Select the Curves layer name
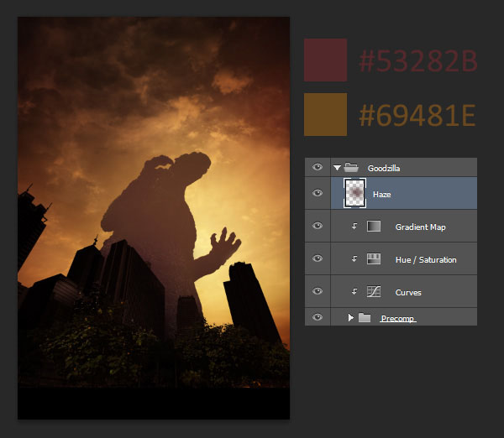 click(x=408, y=293)
